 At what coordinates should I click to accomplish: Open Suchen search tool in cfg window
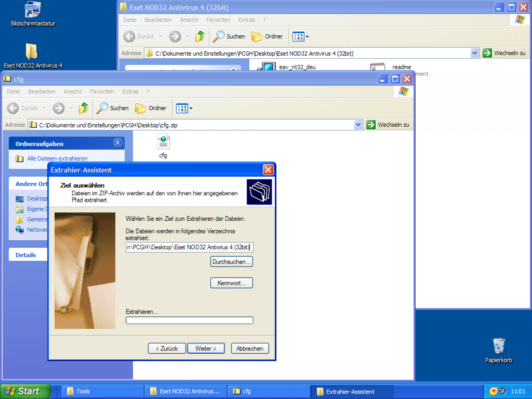[113, 108]
